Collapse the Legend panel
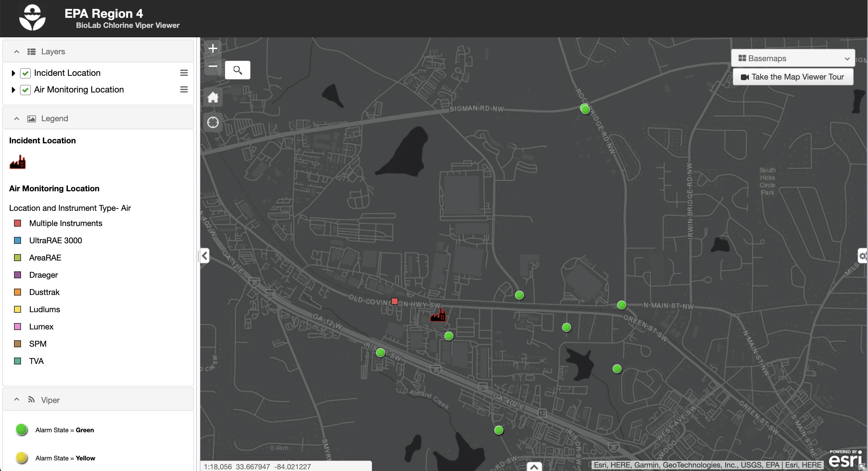 pos(16,118)
